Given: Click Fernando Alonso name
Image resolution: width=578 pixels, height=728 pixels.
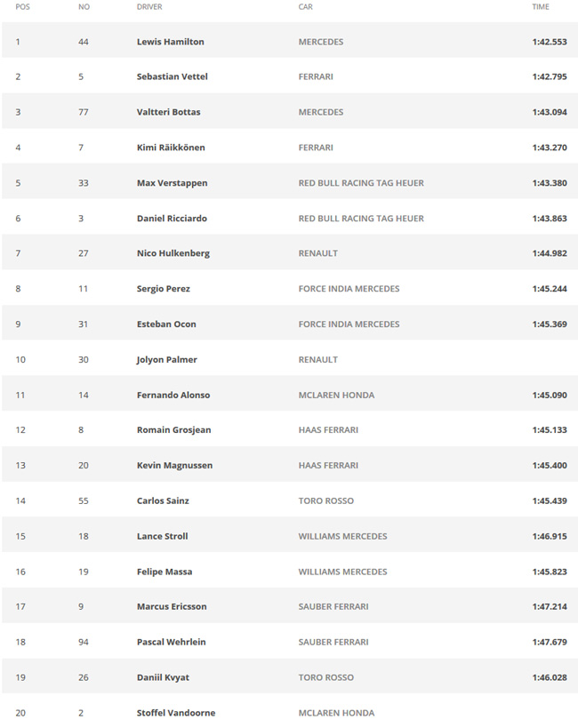Looking at the screenshot, I should (173, 395).
